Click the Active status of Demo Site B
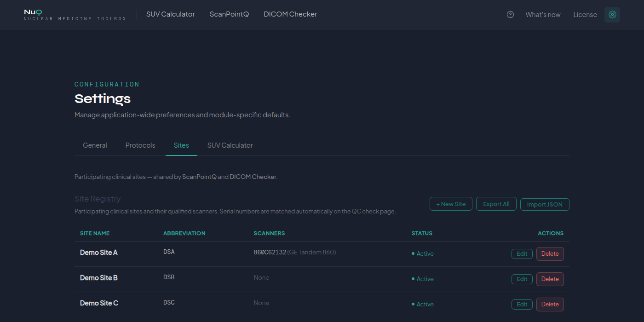The image size is (644, 322). [x=423, y=279]
